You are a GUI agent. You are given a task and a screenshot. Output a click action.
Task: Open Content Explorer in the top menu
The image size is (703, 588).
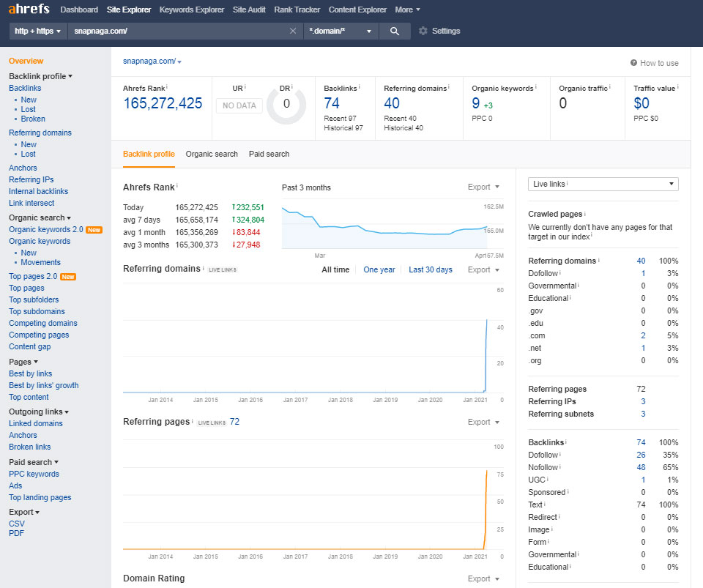(358, 10)
